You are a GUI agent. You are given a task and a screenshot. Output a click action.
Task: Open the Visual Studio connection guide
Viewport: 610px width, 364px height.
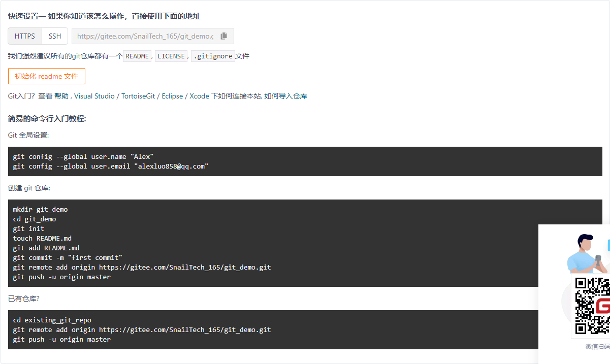[x=94, y=96]
